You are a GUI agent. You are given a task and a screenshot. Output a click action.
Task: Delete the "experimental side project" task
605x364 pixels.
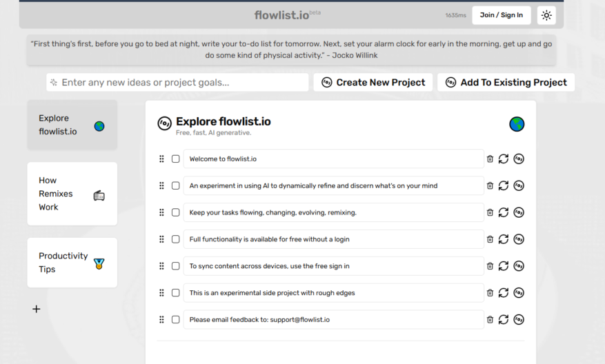click(x=490, y=293)
